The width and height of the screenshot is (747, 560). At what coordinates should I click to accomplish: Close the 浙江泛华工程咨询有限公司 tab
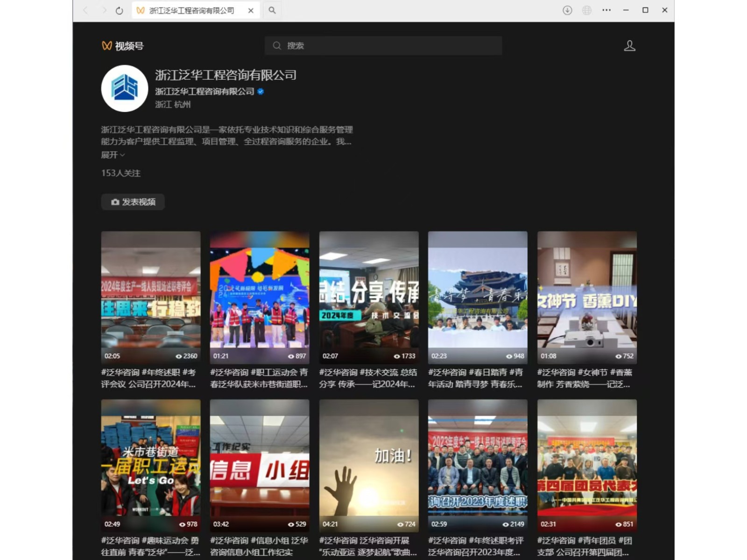click(251, 10)
